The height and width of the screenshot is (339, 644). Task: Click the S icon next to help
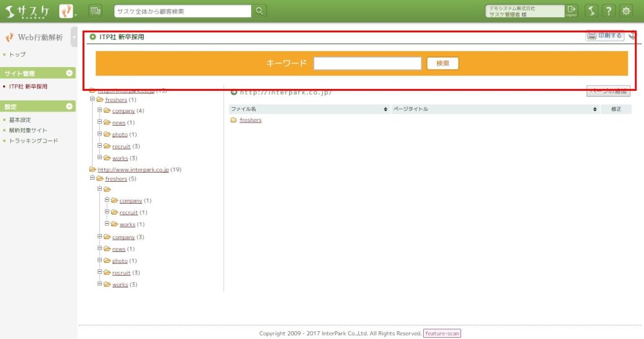point(591,11)
